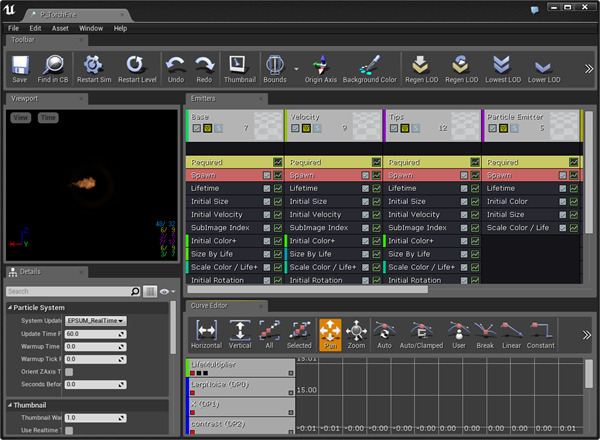This screenshot has width=600, height=440.
Task: Open the Asset menu
Action: coord(61,28)
